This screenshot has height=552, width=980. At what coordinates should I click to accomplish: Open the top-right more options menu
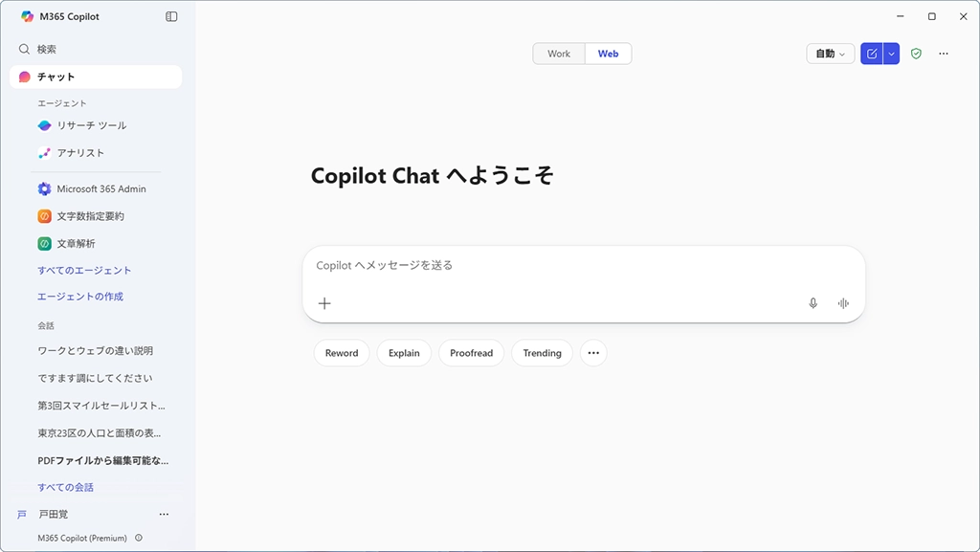pyautogui.click(x=944, y=54)
